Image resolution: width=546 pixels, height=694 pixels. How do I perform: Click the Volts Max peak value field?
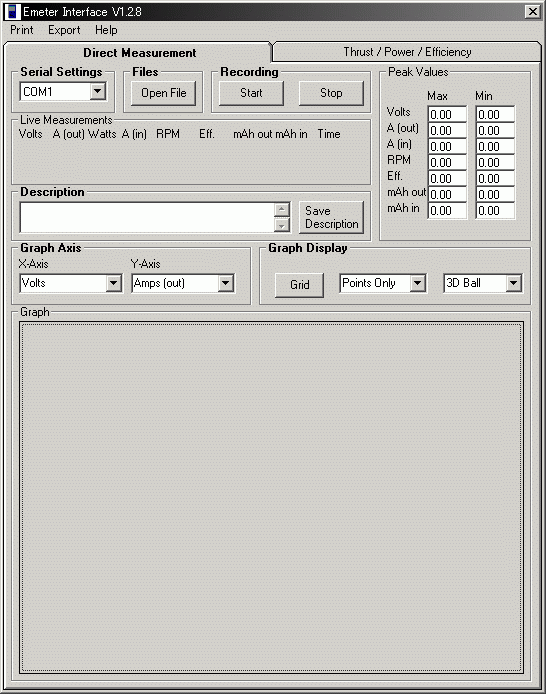click(447, 115)
